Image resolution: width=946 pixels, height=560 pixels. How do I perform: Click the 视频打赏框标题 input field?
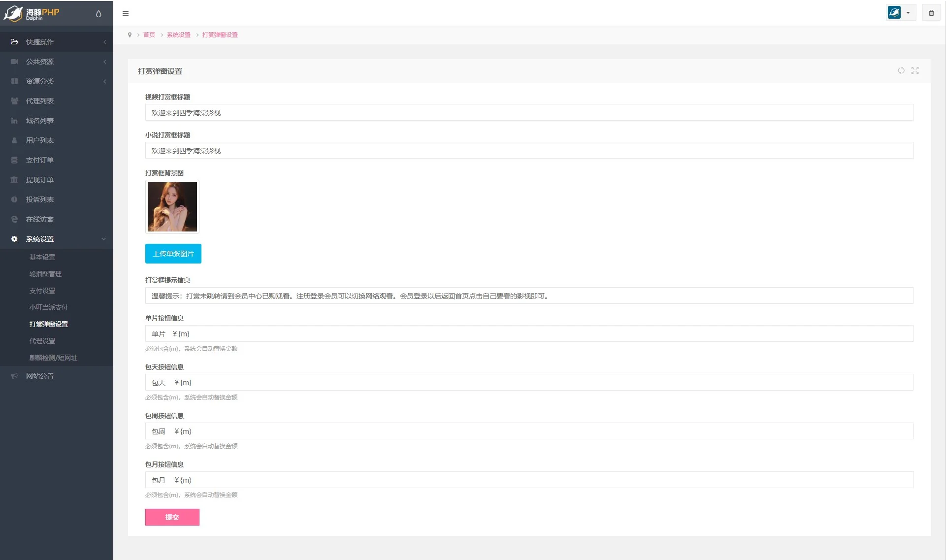[x=528, y=113]
